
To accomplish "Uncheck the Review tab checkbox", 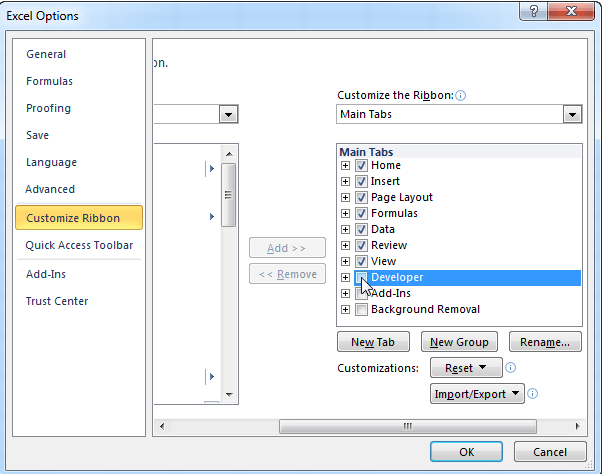I will point(361,245).
